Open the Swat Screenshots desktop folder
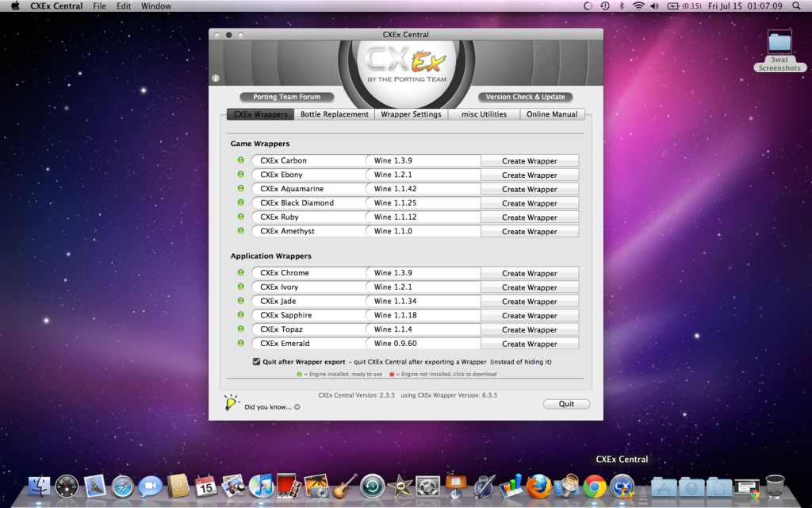 point(780,51)
